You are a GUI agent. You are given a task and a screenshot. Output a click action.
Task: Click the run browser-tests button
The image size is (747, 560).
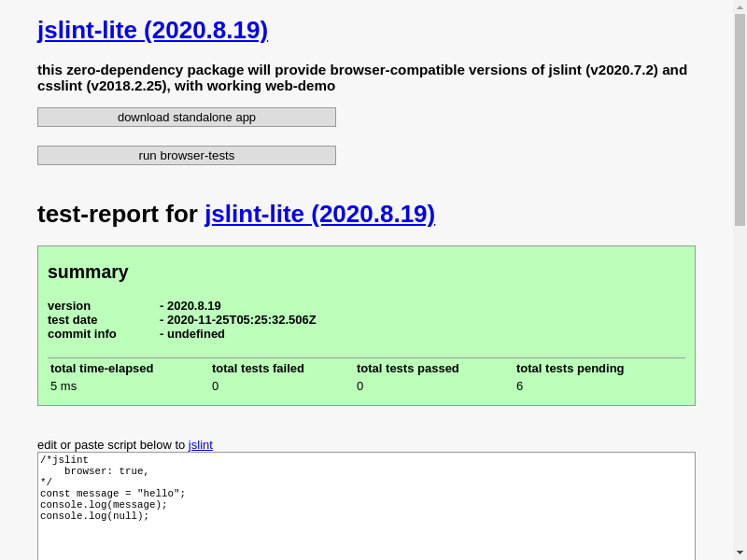tap(186, 155)
